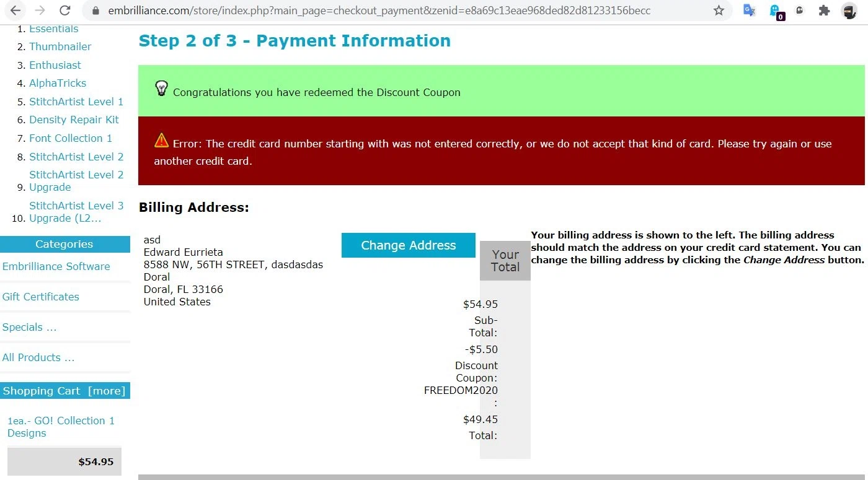The height and width of the screenshot is (480, 868).
Task: Open the Thumbnailer product link
Action: coord(60,46)
